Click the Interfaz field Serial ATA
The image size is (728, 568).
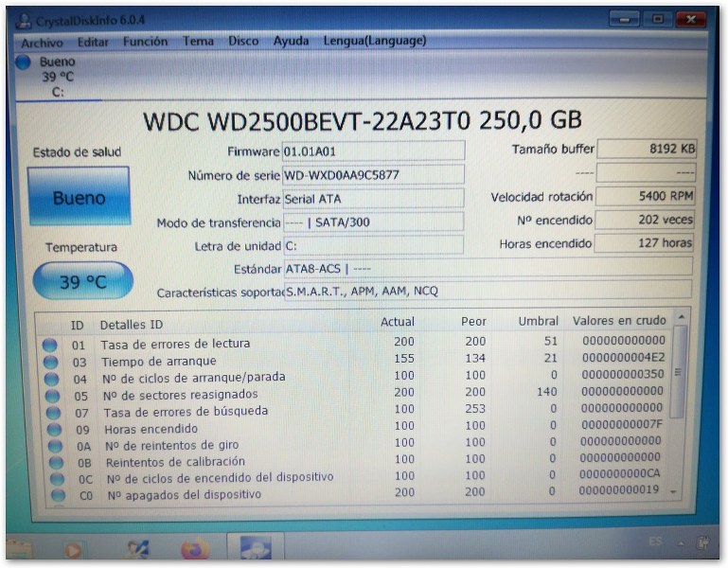coord(373,199)
